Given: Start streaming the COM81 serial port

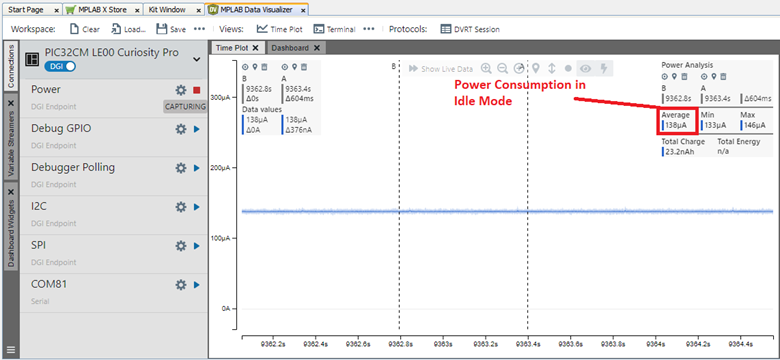Looking at the screenshot, I should tap(196, 285).
